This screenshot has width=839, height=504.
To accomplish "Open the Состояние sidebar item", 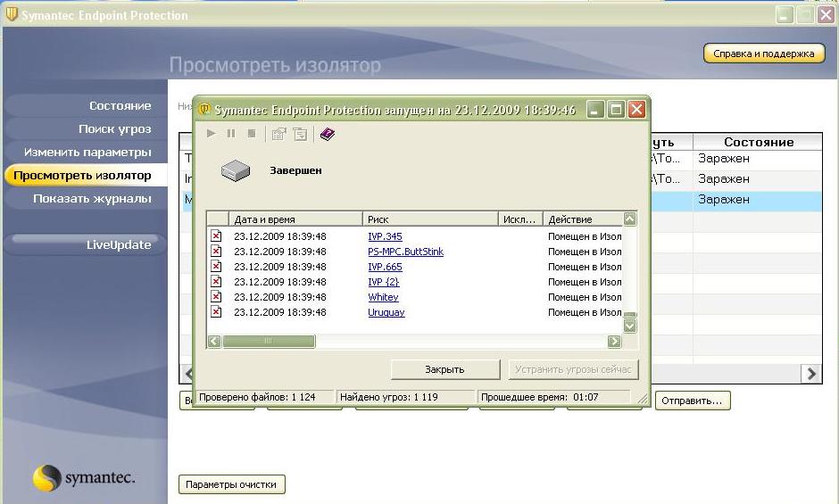I will click(86, 106).
